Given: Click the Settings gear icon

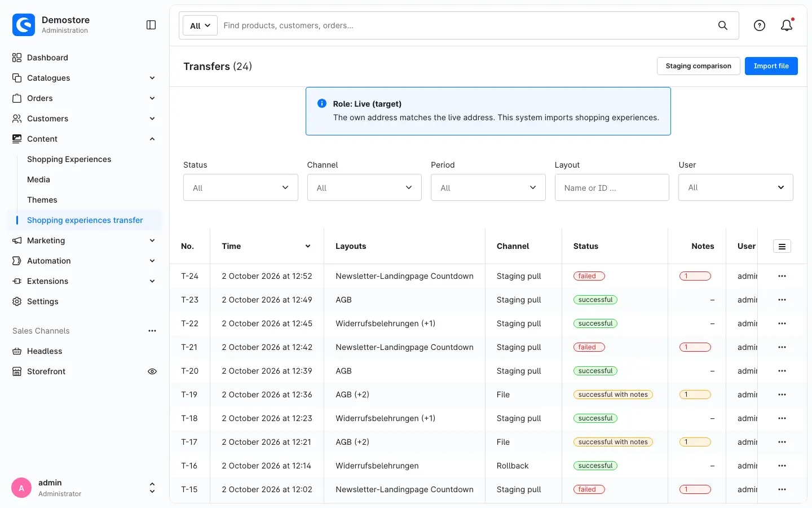Looking at the screenshot, I should coord(17,301).
